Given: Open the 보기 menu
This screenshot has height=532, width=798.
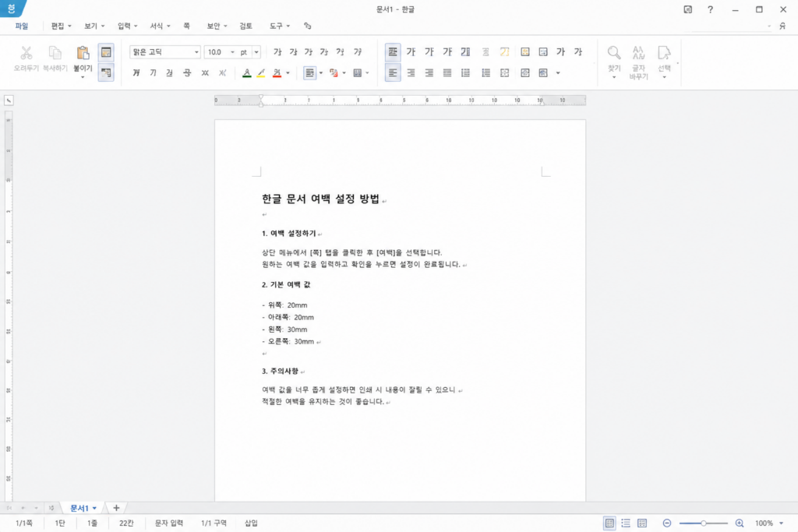Looking at the screenshot, I should pos(94,26).
